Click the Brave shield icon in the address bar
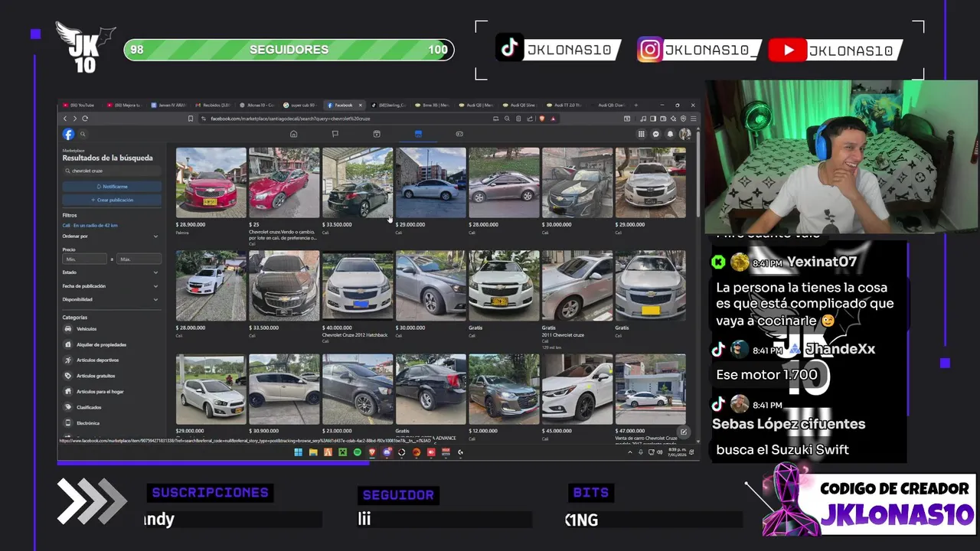Viewport: 980px width, 551px height. click(542, 119)
